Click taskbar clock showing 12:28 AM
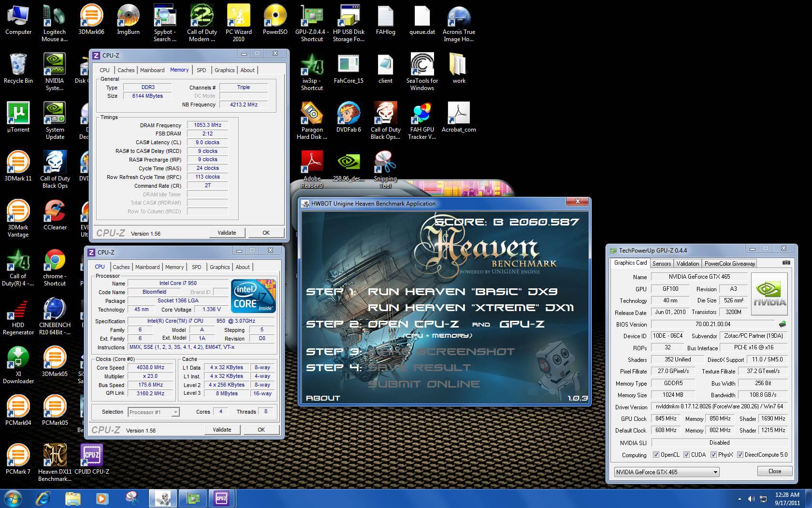Viewport: 812px width, 508px height. click(787, 499)
